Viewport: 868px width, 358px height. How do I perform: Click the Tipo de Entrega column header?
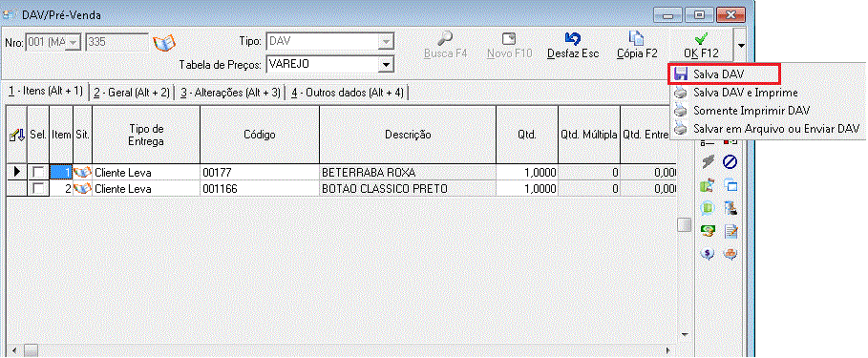146,135
